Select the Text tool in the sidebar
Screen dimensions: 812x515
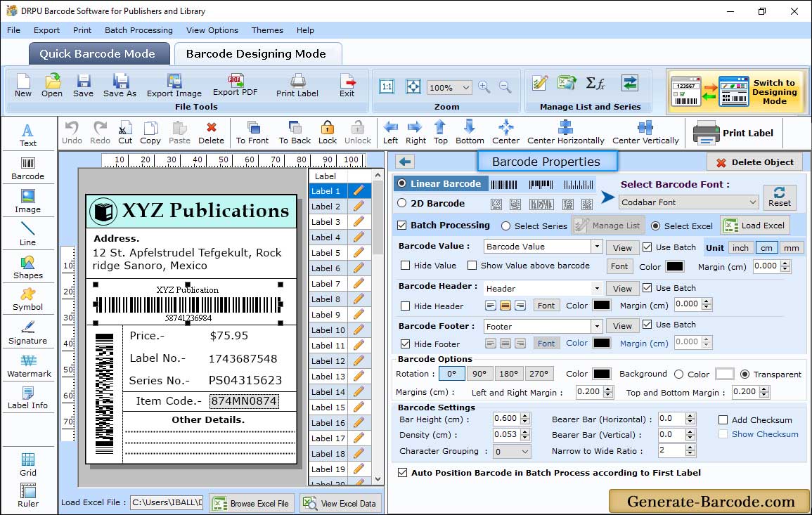pos(28,136)
